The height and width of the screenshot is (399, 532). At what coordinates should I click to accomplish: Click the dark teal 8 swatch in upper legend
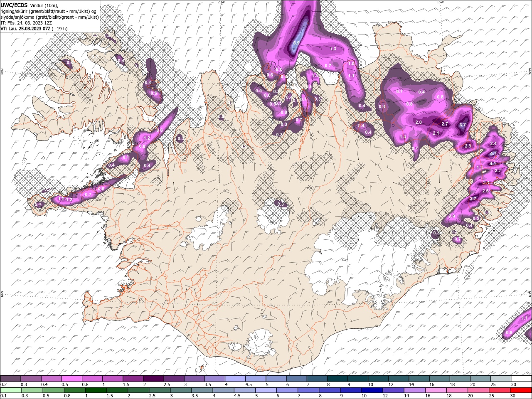click(337, 379)
